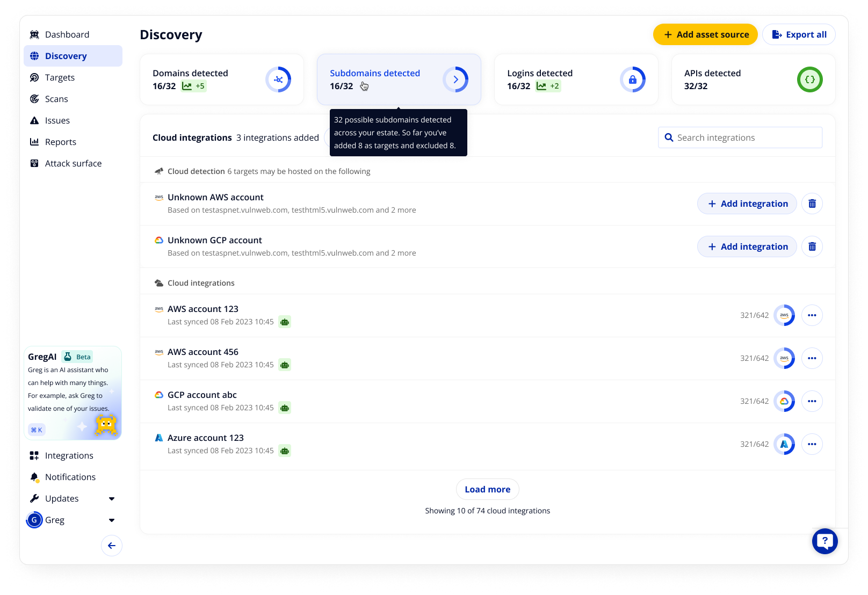Image resolution: width=868 pixels, height=595 pixels.
Task: Click the Add asset source button
Action: tap(705, 34)
